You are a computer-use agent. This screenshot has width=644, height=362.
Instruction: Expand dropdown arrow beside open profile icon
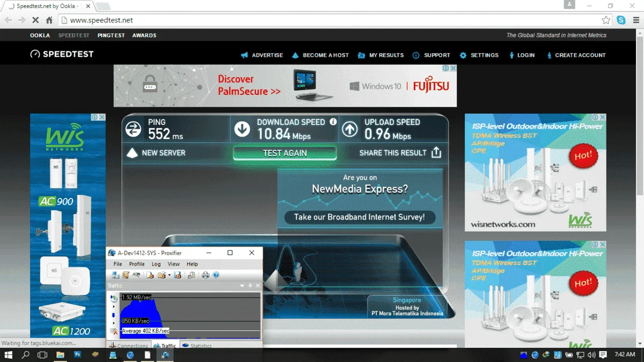coord(169,275)
